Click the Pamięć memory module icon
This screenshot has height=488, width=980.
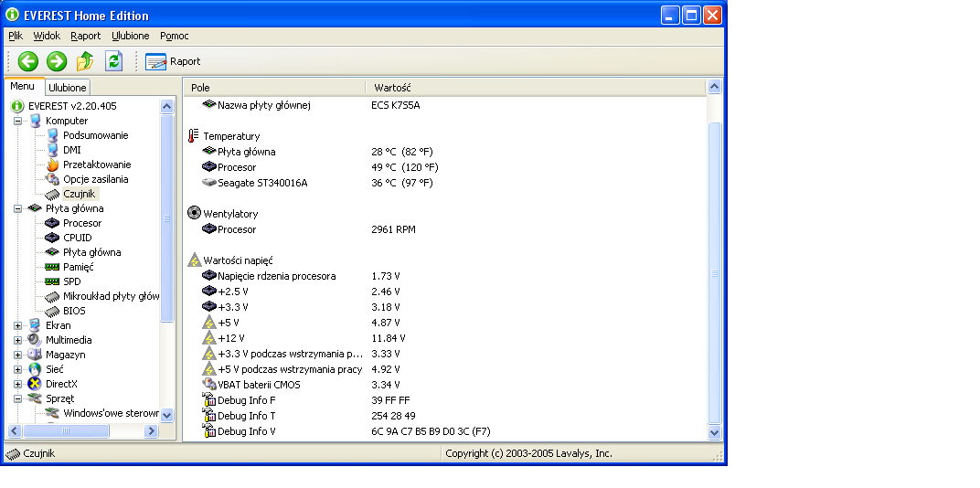click(x=52, y=267)
